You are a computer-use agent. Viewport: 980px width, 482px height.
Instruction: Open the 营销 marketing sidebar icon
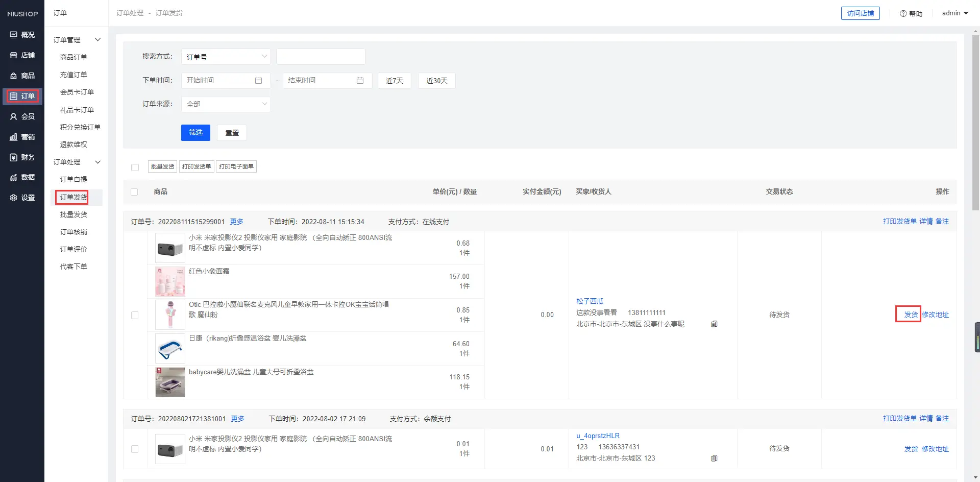coord(14,137)
